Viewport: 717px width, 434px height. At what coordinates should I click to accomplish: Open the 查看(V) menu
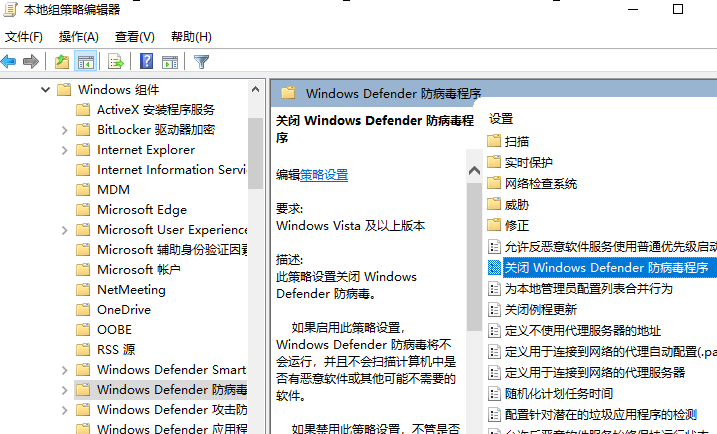click(x=134, y=37)
